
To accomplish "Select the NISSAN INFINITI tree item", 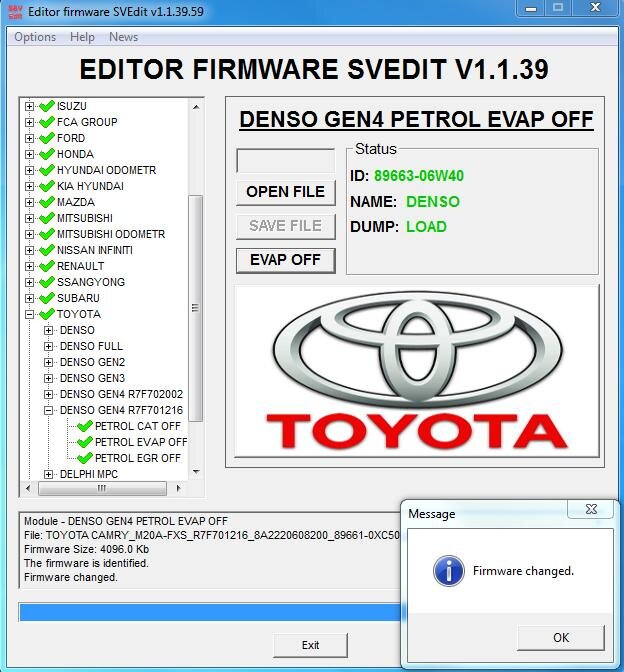I will (95, 250).
